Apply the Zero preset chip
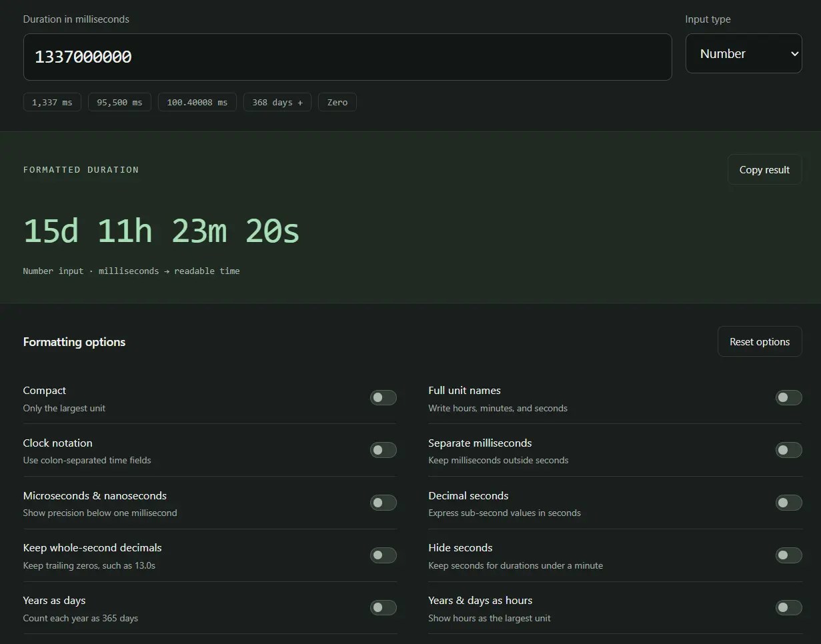The image size is (821, 644). [337, 102]
